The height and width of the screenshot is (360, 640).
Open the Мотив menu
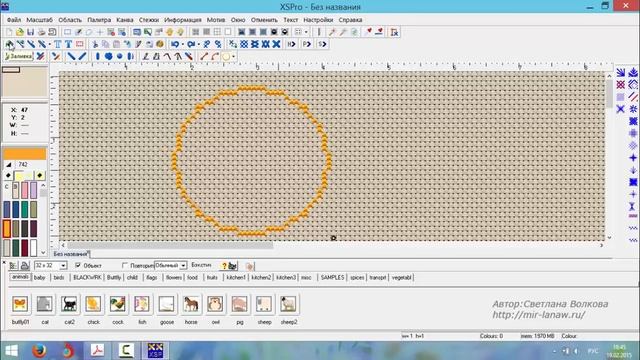(216, 20)
